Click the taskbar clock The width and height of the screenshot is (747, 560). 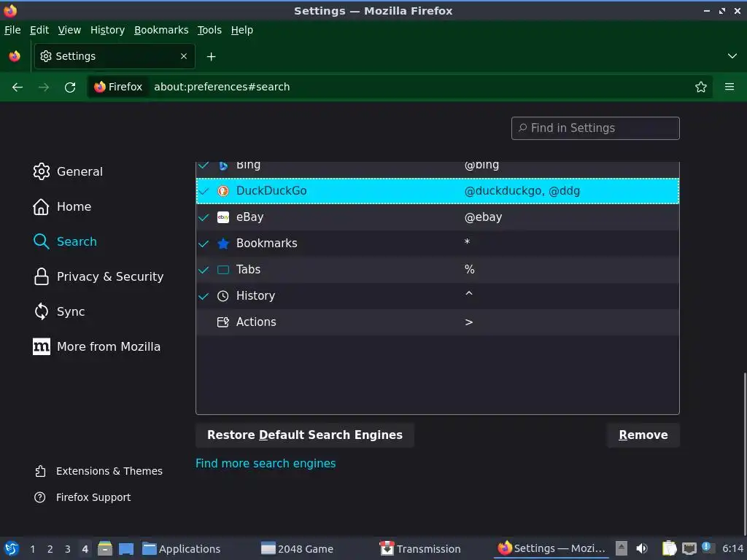[732, 548]
